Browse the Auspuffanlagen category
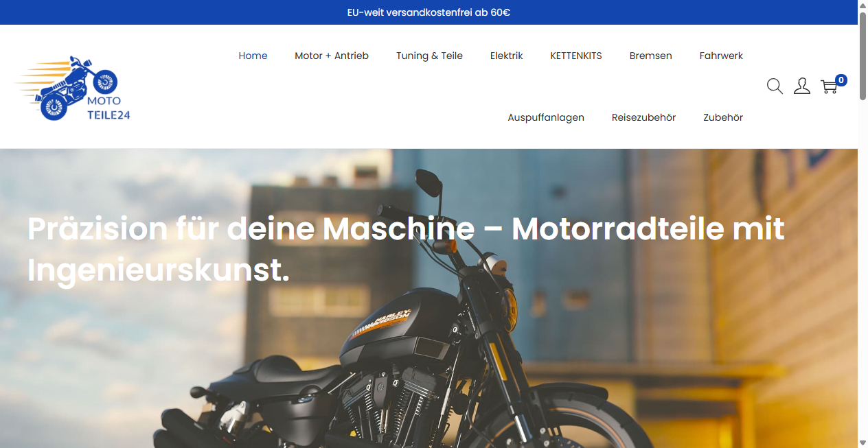 tap(546, 117)
